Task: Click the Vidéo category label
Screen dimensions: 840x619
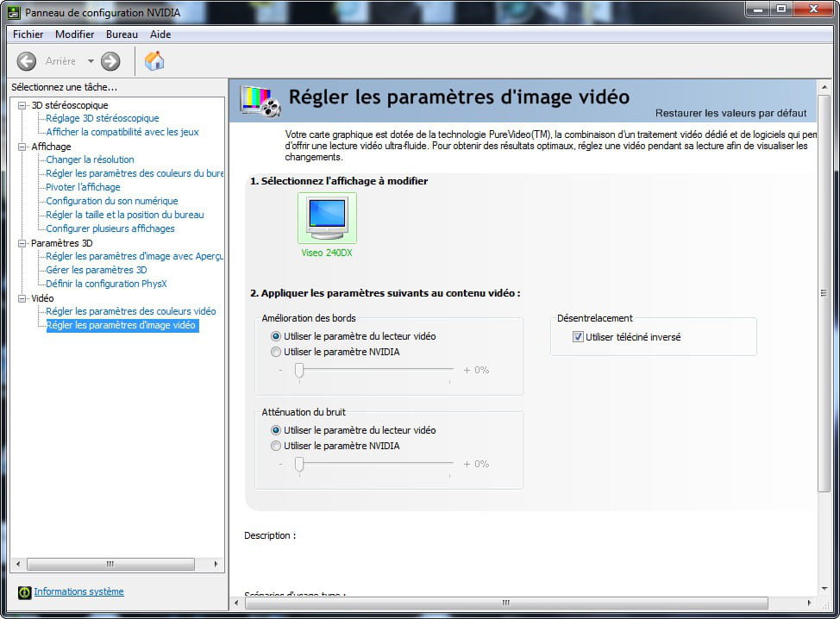Action: (42, 298)
